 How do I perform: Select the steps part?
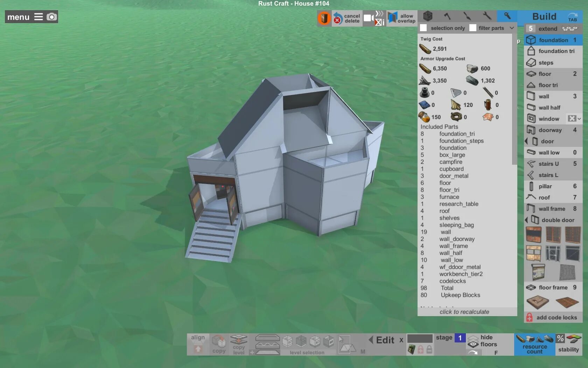(x=553, y=63)
